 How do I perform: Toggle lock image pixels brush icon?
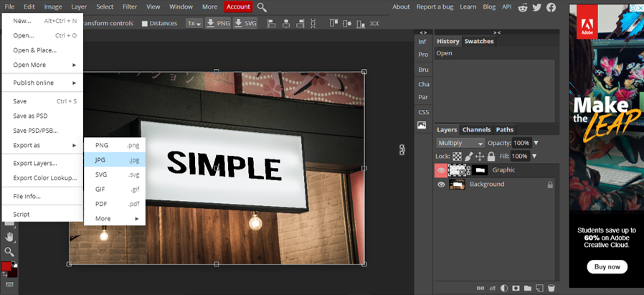click(468, 156)
